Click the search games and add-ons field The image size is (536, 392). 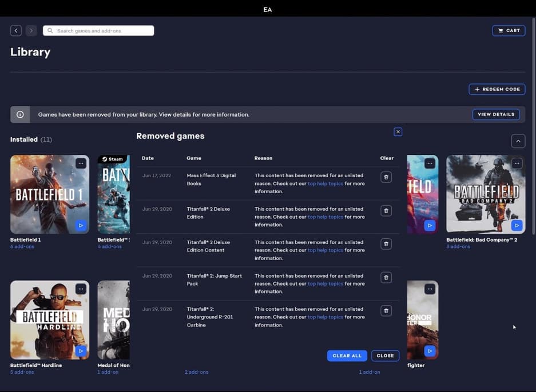(x=98, y=31)
